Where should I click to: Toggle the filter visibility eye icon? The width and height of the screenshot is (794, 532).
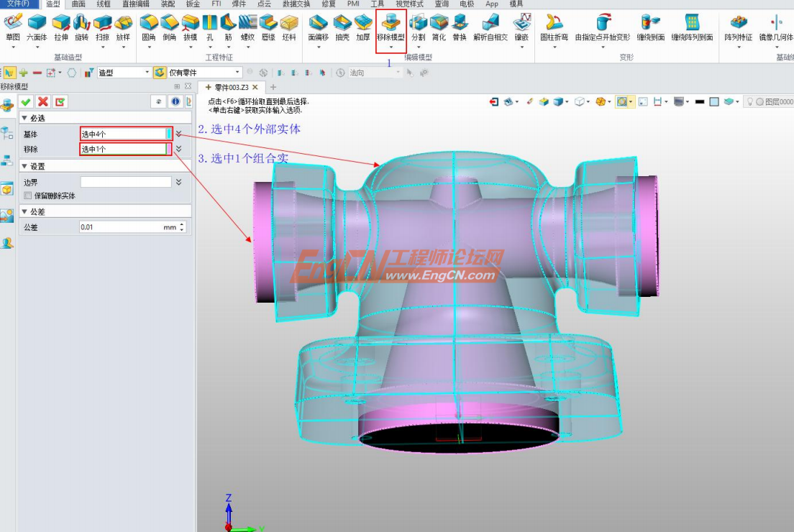click(158, 102)
